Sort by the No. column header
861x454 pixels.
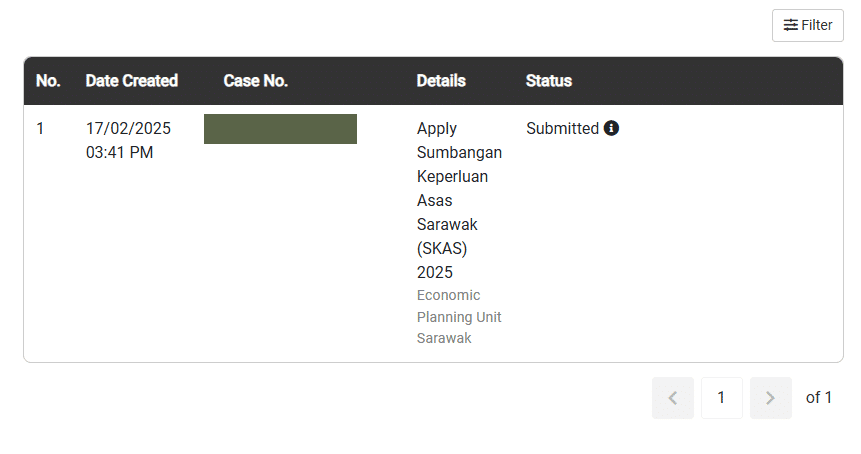[x=48, y=81]
